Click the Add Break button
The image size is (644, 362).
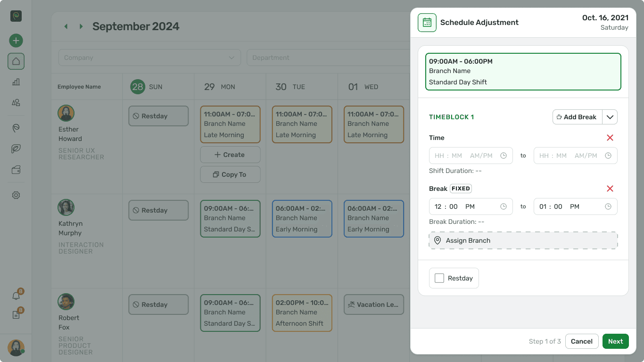(577, 117)
